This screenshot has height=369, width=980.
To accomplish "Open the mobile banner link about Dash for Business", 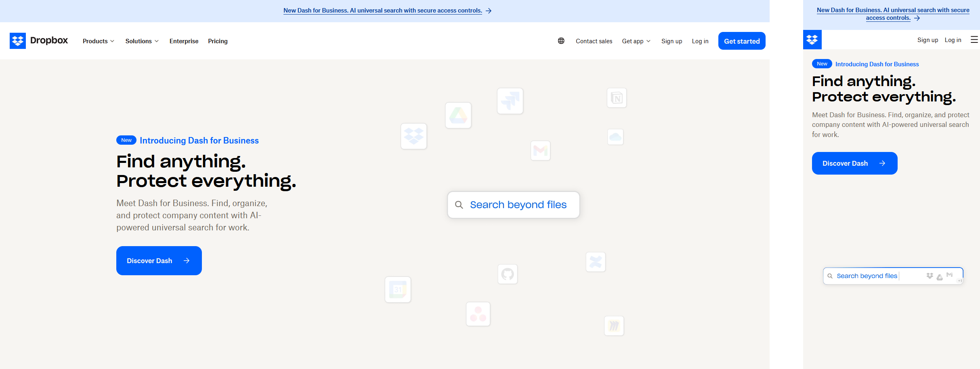I will click(x=893, y=14).
